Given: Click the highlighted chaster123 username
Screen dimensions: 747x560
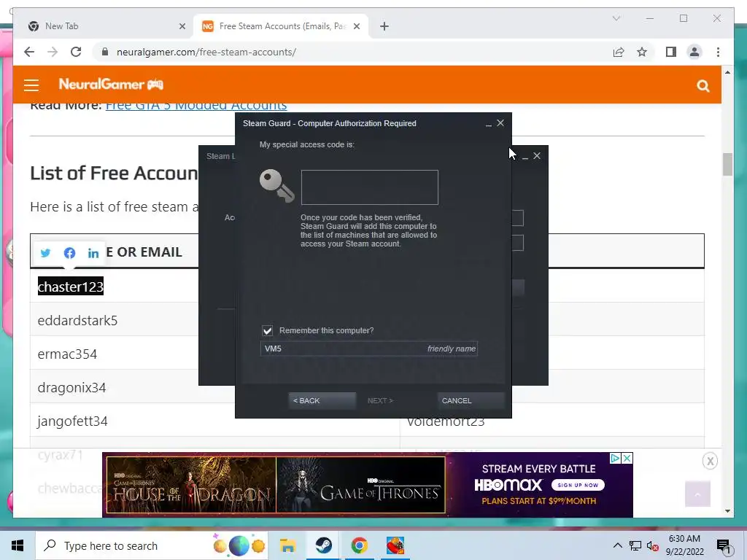Looking at the screenshot, I should pyautogui.click(x=71, y=287).
